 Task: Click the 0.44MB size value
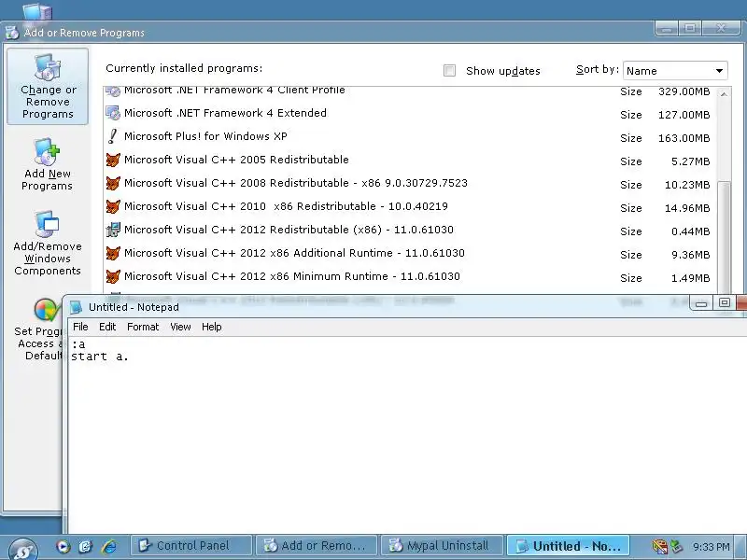[x=691, y=231]
